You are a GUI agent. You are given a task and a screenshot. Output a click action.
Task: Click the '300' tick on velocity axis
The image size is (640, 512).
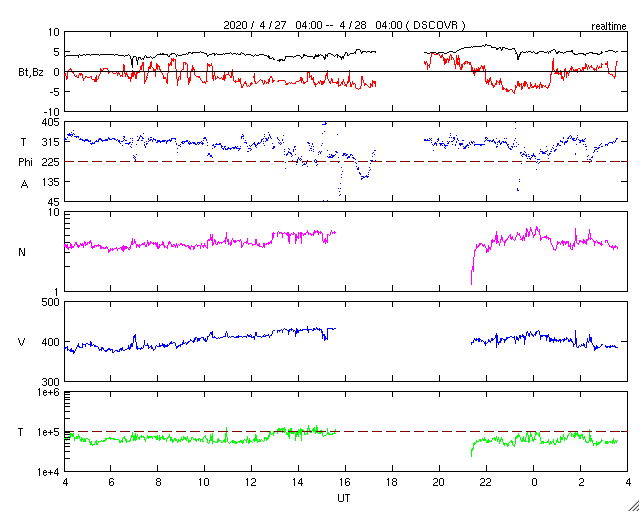click(52, 382)
